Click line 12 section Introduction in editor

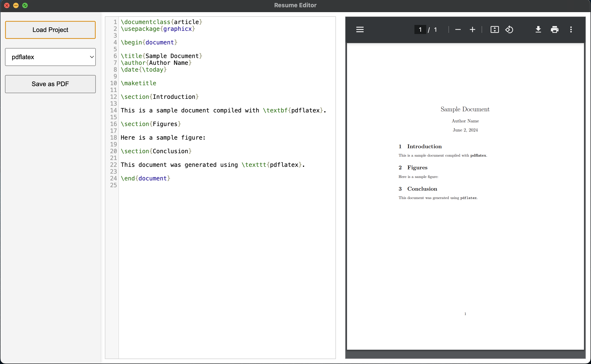click(x=160, y=97)
